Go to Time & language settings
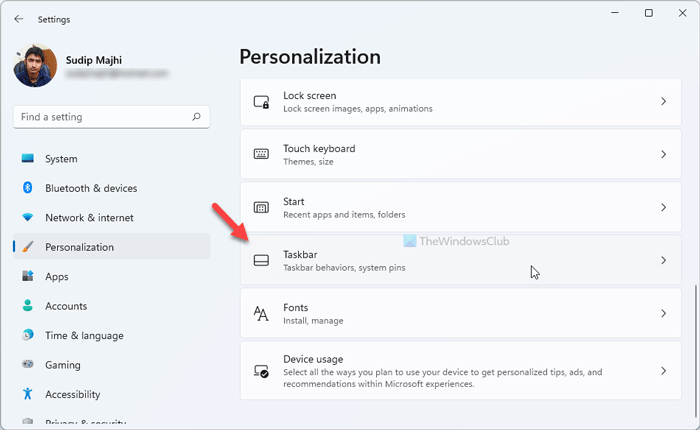 coord(84,336)
